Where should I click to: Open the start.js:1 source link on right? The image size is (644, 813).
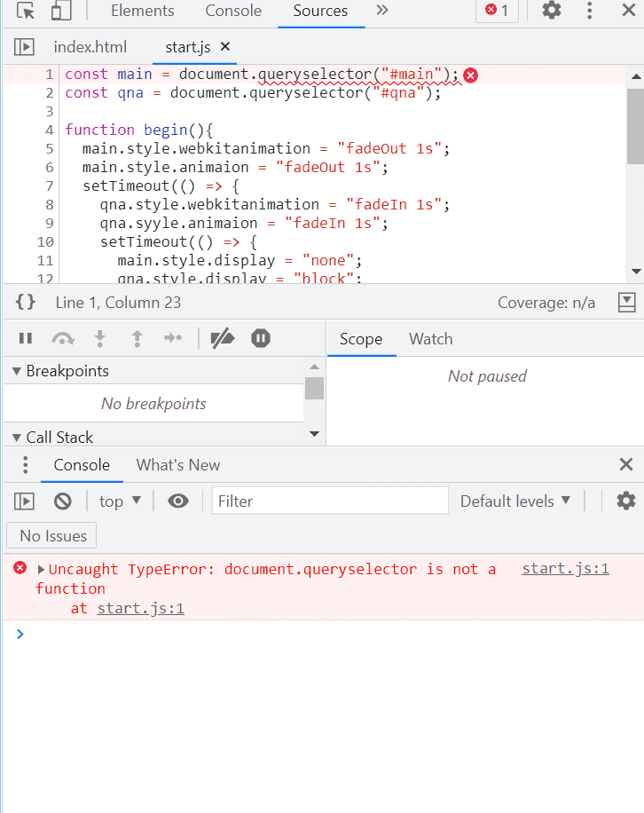pyautogui.click(x=565, y=569)
